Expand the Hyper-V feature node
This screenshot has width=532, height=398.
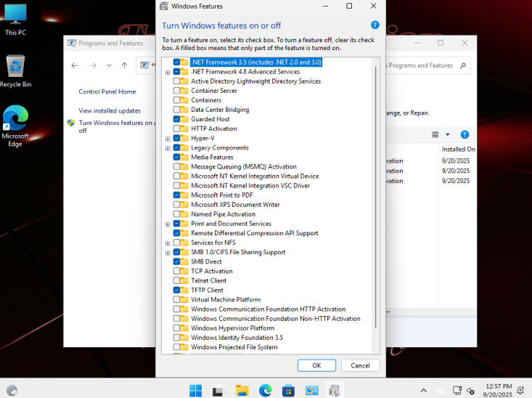(x=168, y=139)
